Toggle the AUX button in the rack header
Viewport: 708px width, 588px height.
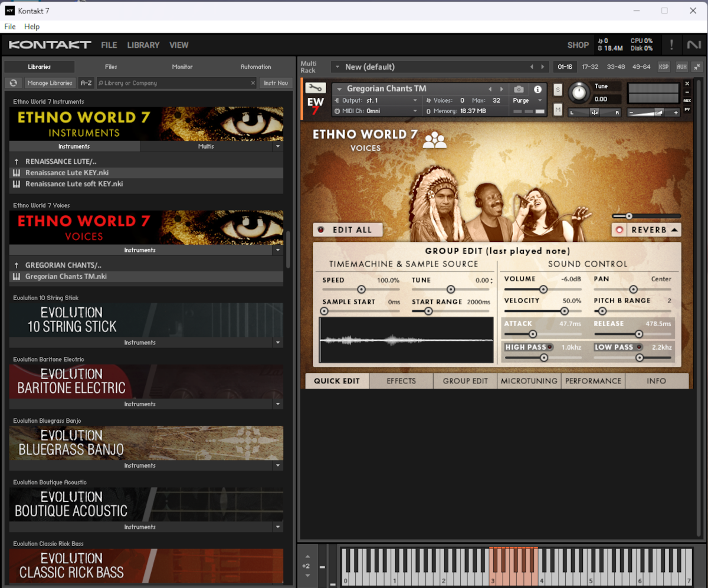[681, 67]
